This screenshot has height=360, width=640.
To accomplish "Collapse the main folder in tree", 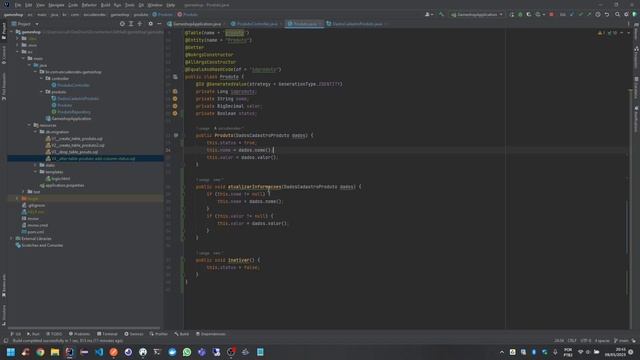I will tap(24, 58).
